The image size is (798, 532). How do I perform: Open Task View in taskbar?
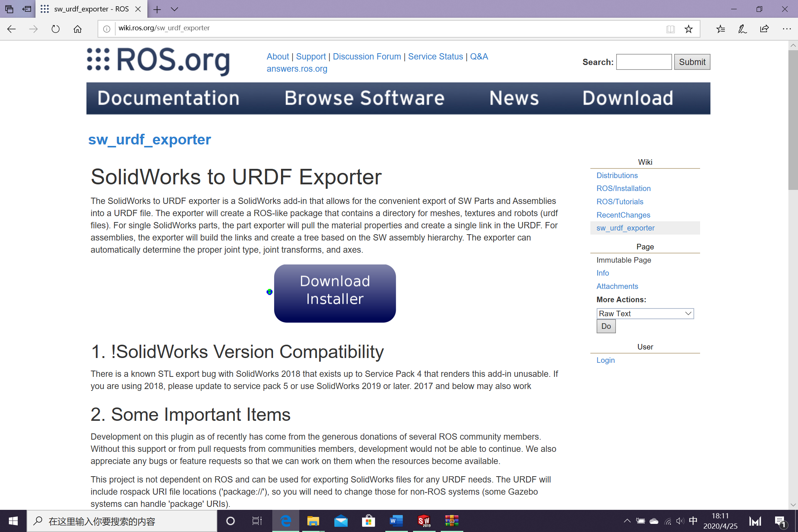[x=257, y=521]
